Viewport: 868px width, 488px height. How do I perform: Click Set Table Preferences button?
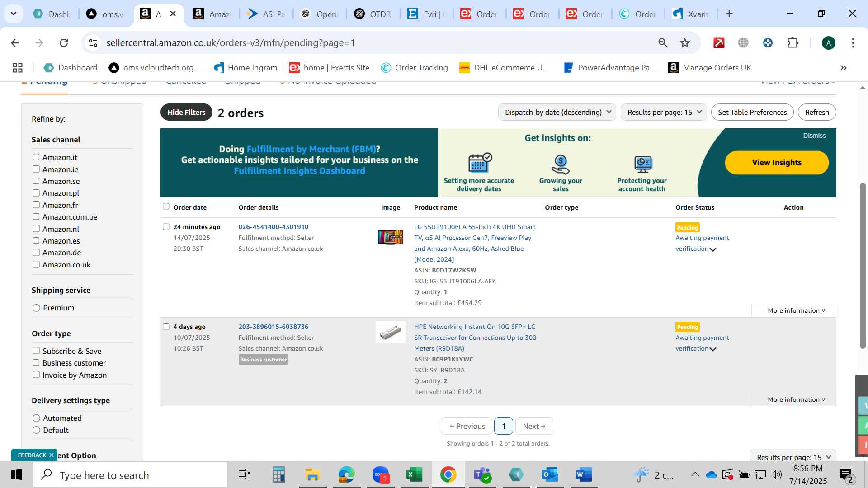pyautogui.click(x=752, y=112)
